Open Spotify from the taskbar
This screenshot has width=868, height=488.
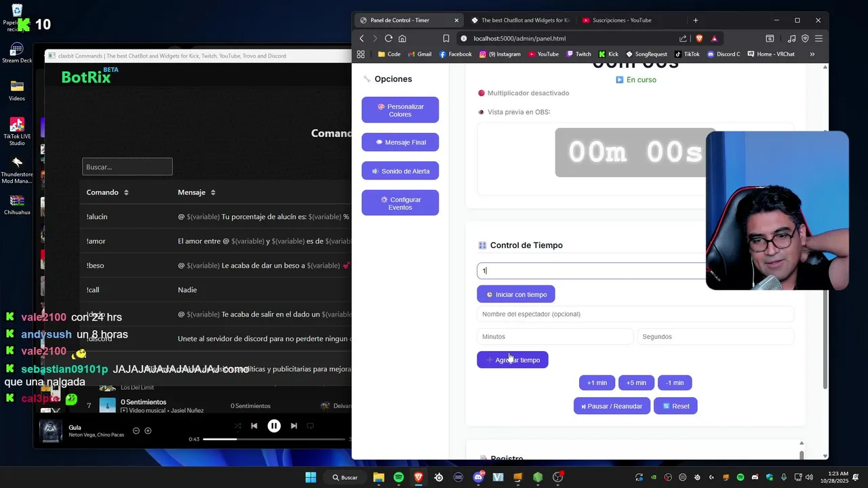coord(399,477)
